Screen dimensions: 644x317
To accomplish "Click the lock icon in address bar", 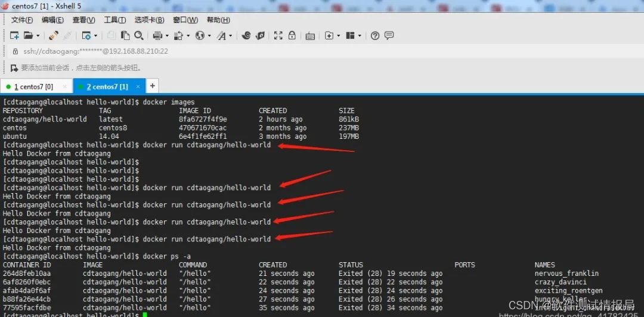I will [16, 51].
